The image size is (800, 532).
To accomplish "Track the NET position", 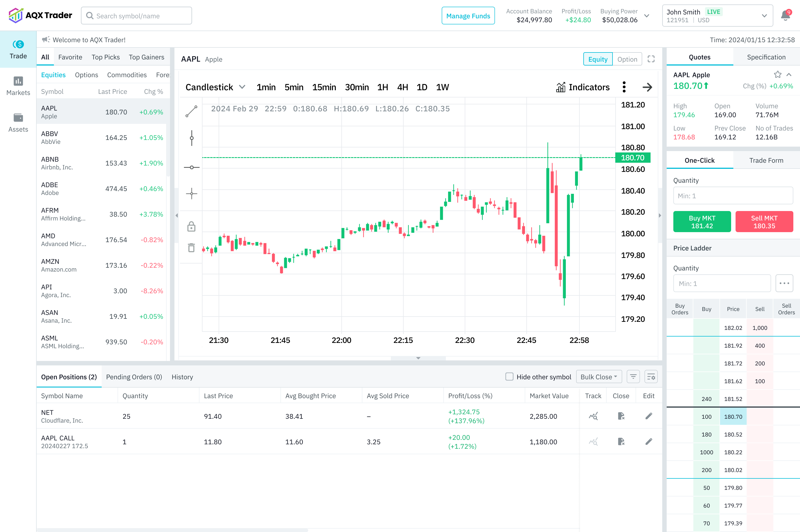I will [593, 416].
